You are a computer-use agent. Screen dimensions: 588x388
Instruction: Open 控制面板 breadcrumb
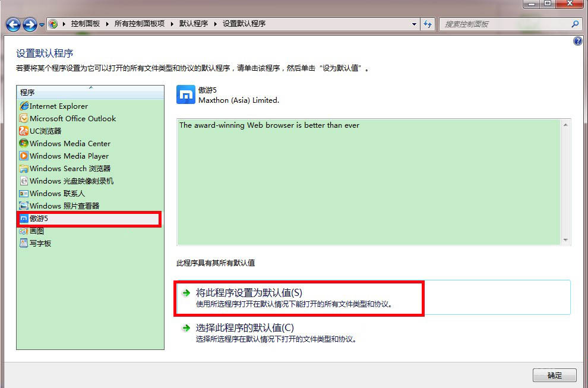tap(86, 24)
